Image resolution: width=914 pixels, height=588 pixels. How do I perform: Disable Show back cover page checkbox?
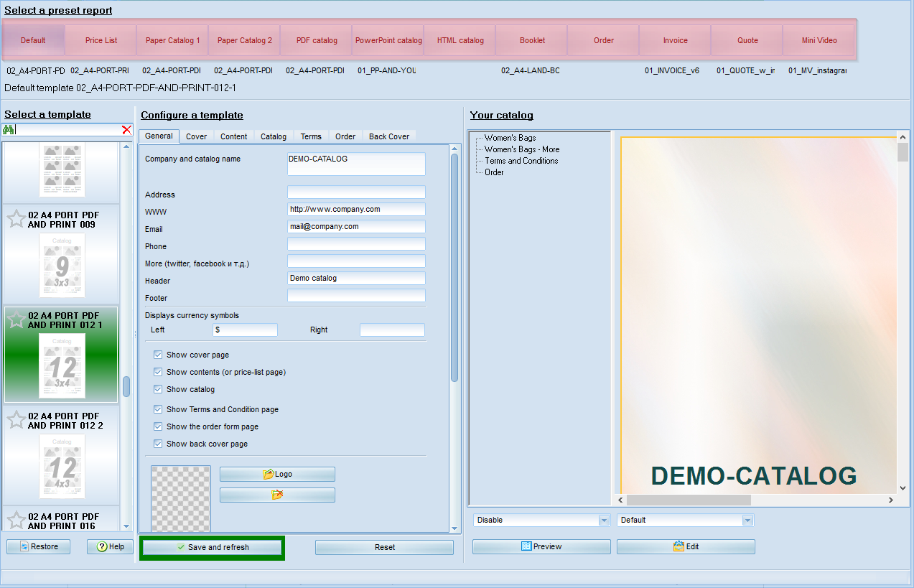158,444
